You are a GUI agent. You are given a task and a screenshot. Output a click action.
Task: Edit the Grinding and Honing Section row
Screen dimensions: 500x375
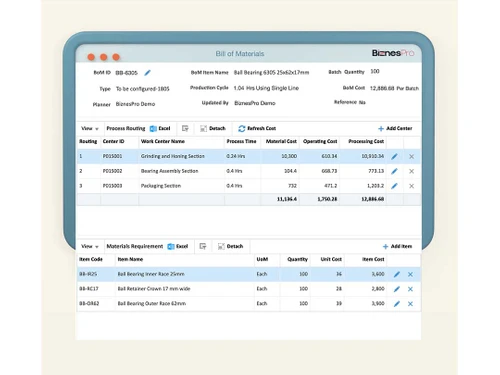click(x=394, y=156)
